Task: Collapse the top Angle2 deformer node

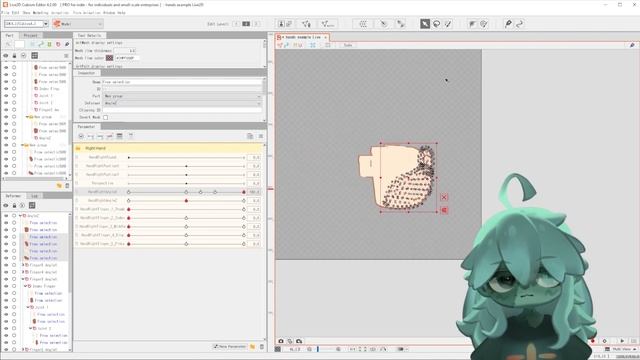Action: [20, 216]
